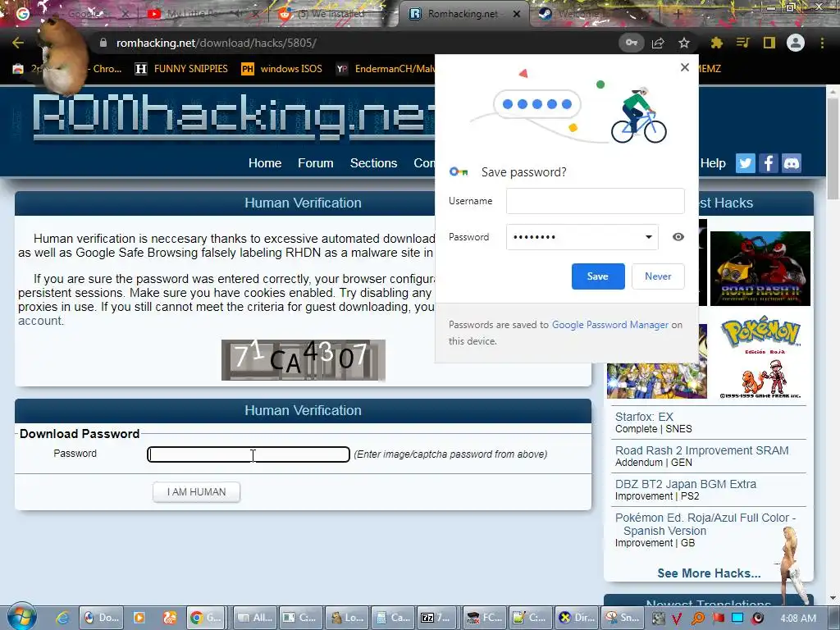Screen dimensions: 840x630
Task: Open the Starfox: EX link
Action: click(644, 417)
